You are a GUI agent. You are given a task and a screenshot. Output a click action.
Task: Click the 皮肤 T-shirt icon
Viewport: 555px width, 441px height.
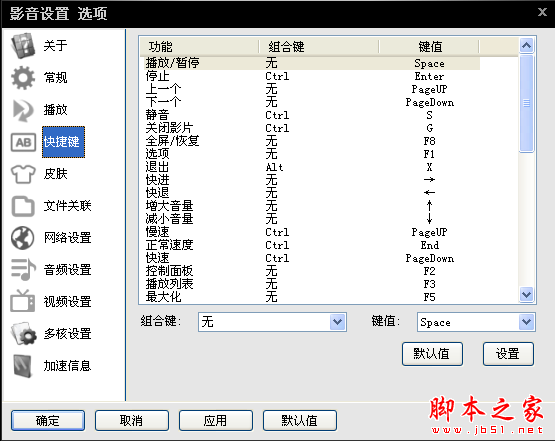point(23,174)
